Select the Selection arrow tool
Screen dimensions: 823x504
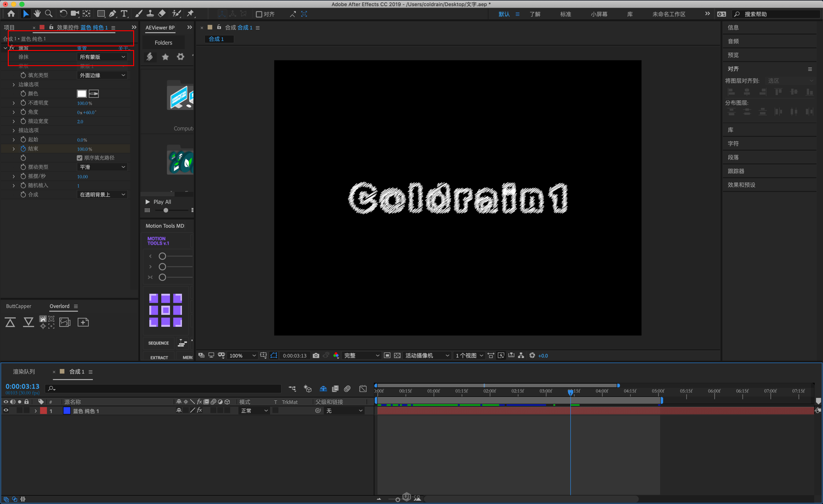[25, 14]
